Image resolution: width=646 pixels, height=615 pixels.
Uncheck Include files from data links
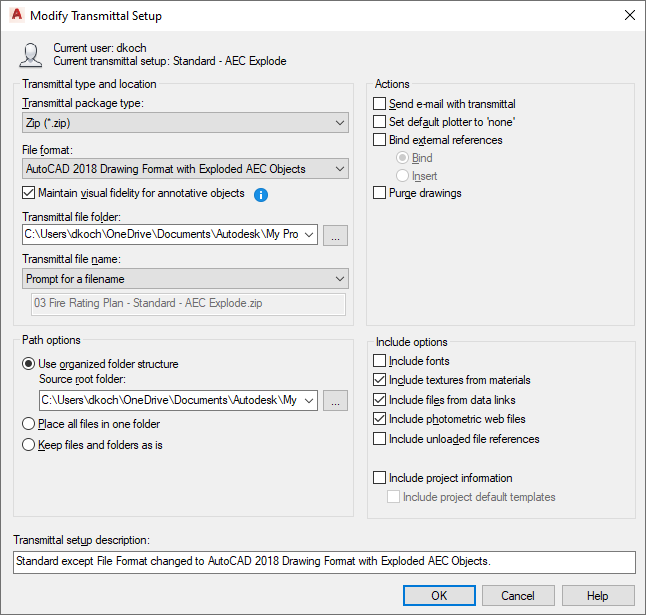tap(379, 400)
